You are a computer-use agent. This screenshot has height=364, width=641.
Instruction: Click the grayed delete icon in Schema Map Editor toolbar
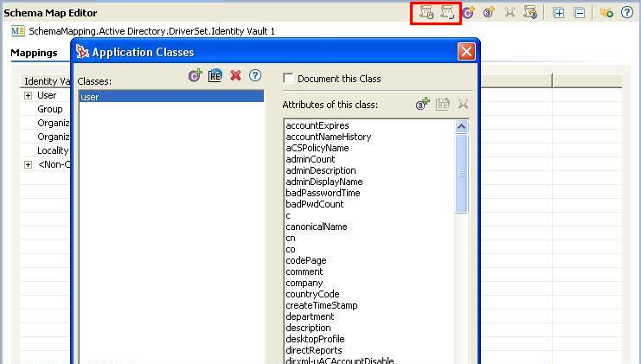pyautogui.click(x=510, y=13)
